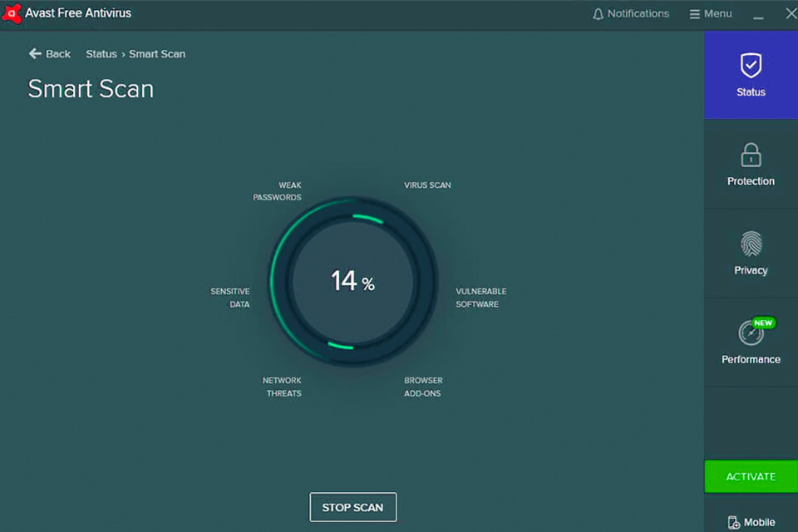This screenshot has height=532, width=798.
Task: Click the WEAK PASSWORDS label
Action: click(277, 191)
